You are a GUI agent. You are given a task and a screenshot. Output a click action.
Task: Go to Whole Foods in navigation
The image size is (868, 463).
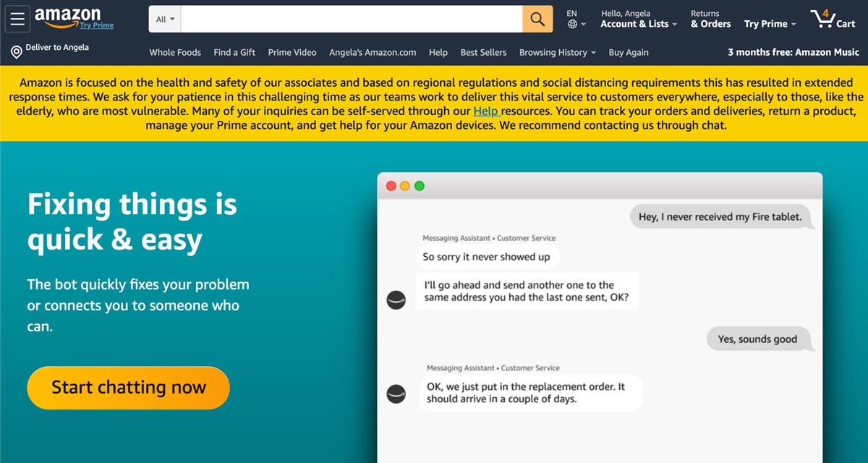click(175, 53)
